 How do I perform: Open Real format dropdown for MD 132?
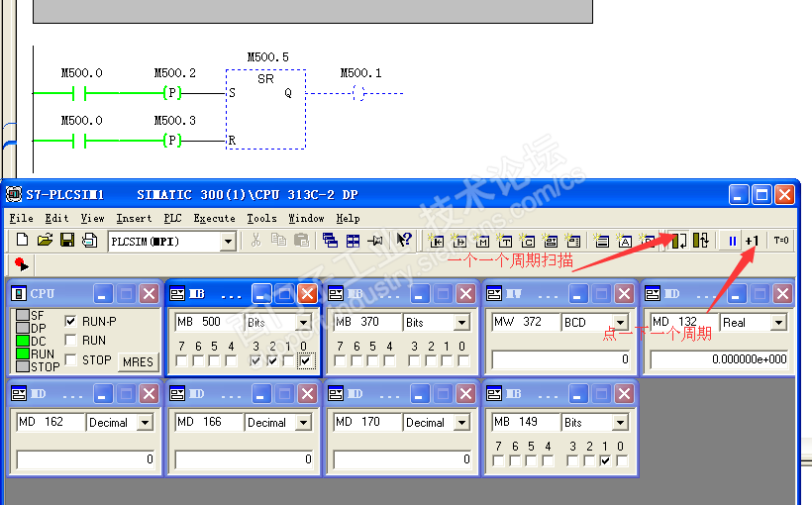pyautogui.click(x=779, y=323)
